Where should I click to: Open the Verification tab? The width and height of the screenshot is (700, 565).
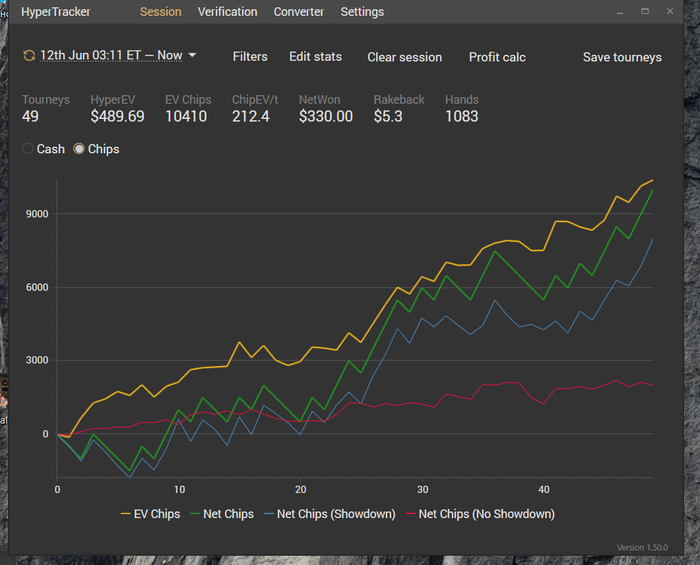(227, 12)
